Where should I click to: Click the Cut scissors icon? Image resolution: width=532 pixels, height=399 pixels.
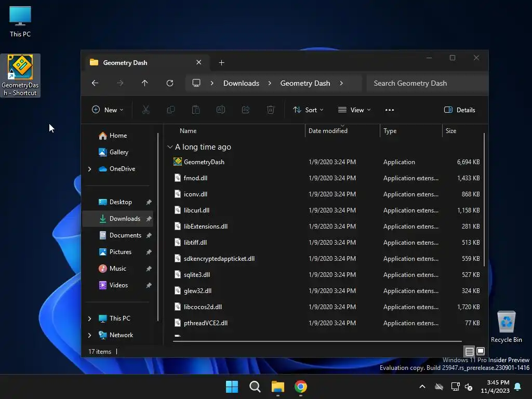click(145, 110)
